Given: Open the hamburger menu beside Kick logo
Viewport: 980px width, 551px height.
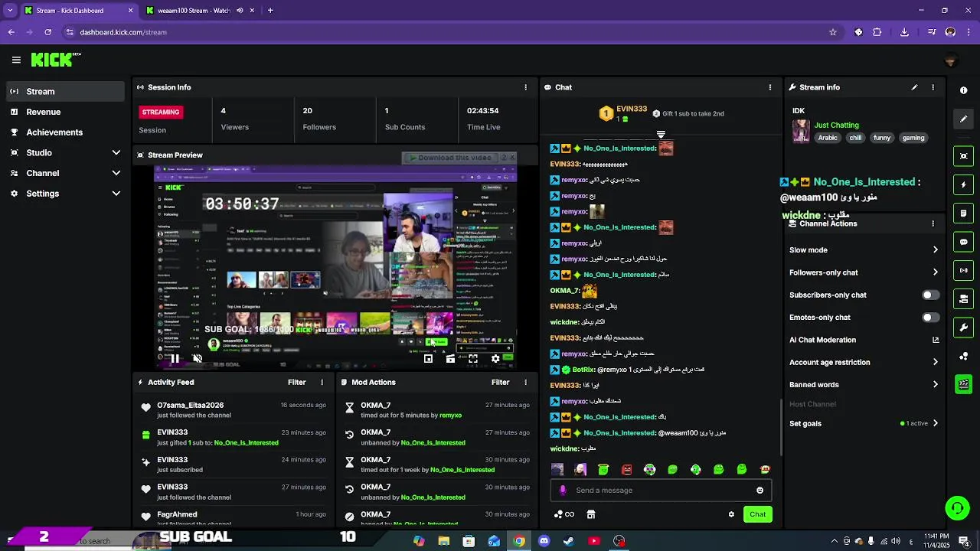Looking at the screenshot, I should [x=16, y=60].
